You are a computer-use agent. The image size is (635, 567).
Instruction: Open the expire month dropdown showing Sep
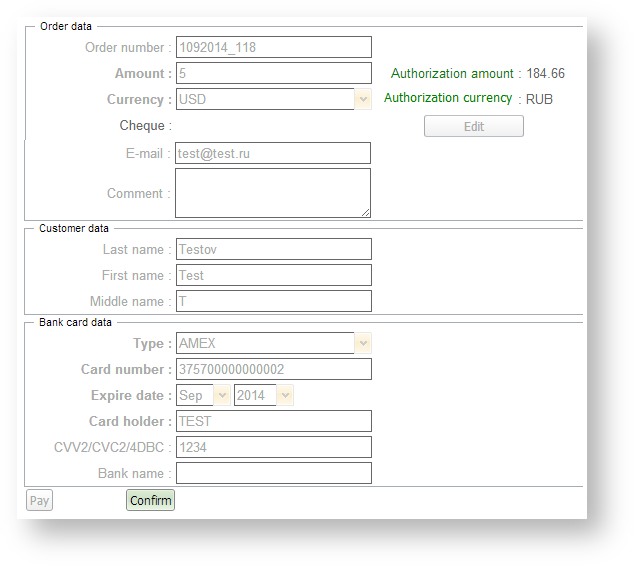(x=203, y=395)
